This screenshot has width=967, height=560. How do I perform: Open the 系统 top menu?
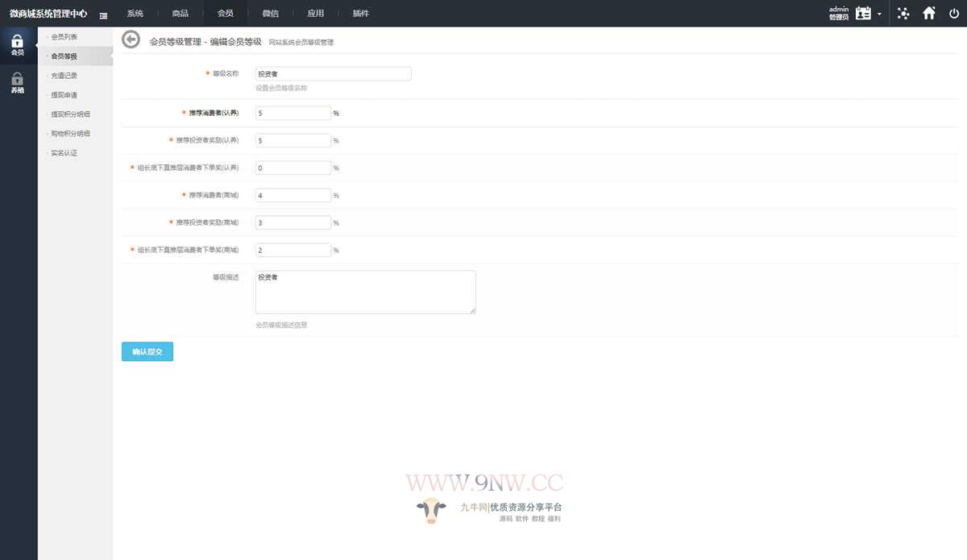coord(135,14)
